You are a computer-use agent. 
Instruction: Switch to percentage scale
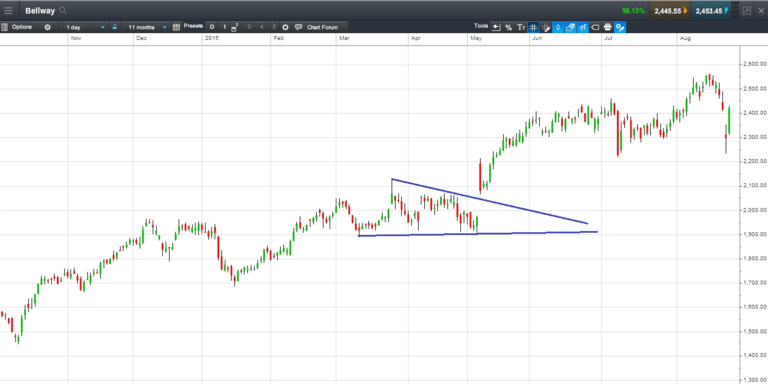point(508,27)
